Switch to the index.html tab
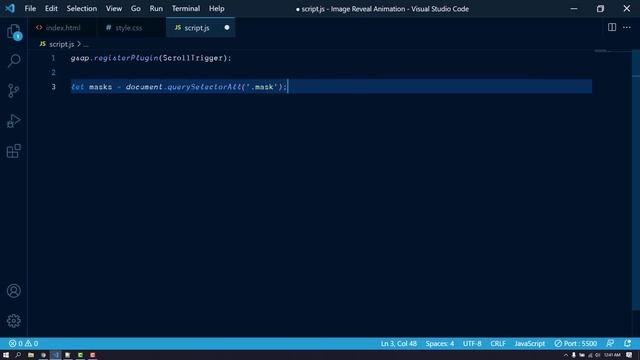This screenshot has height=360, width=640. 62,28
